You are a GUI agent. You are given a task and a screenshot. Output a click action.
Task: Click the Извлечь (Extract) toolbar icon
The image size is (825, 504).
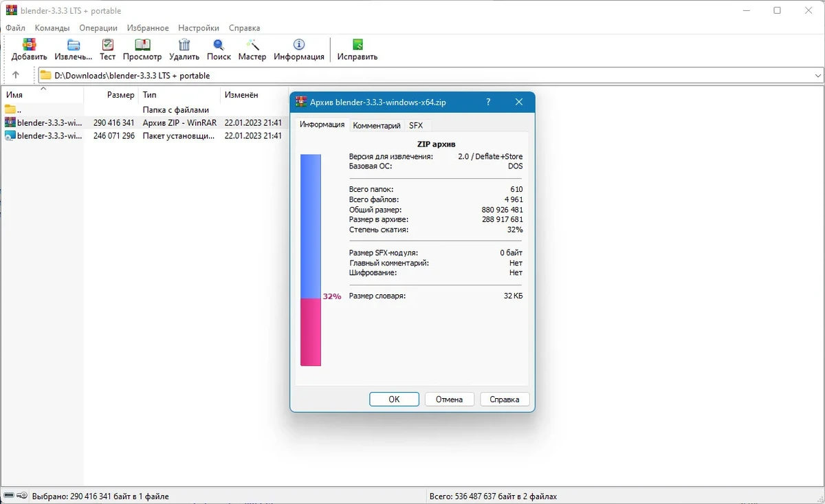tap(73, 45)
